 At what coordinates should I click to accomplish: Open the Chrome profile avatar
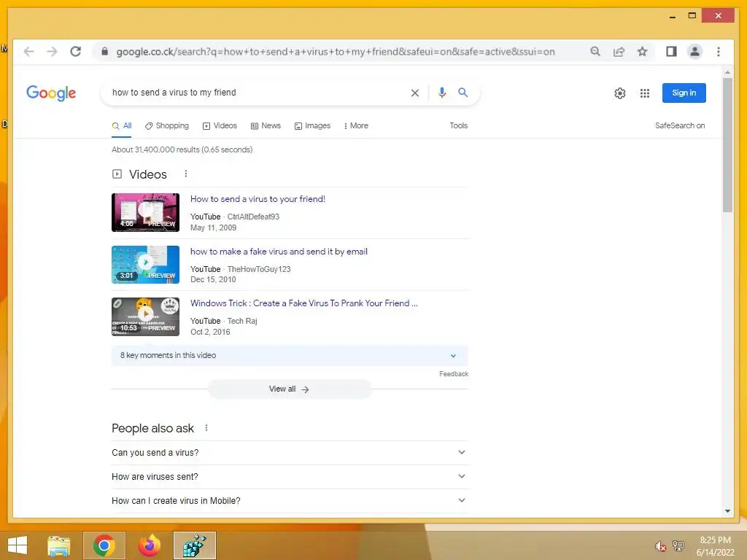pos(694,52)
